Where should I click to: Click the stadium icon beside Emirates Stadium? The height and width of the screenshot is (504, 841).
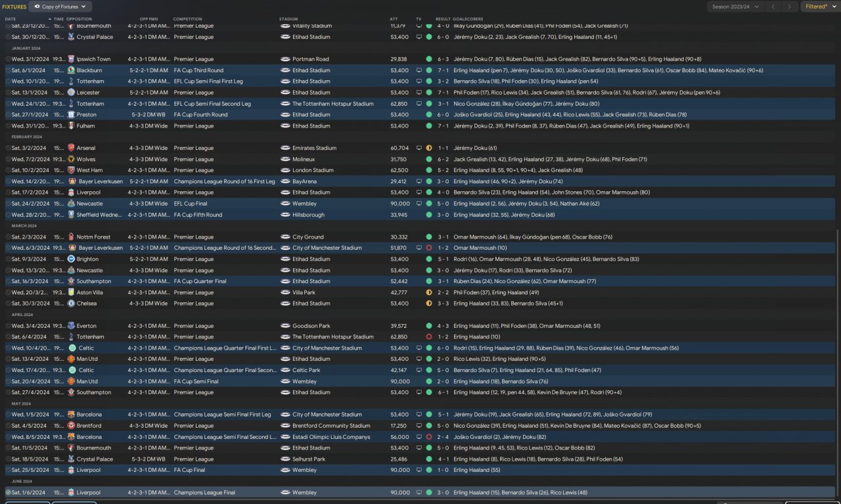point(285,149)
